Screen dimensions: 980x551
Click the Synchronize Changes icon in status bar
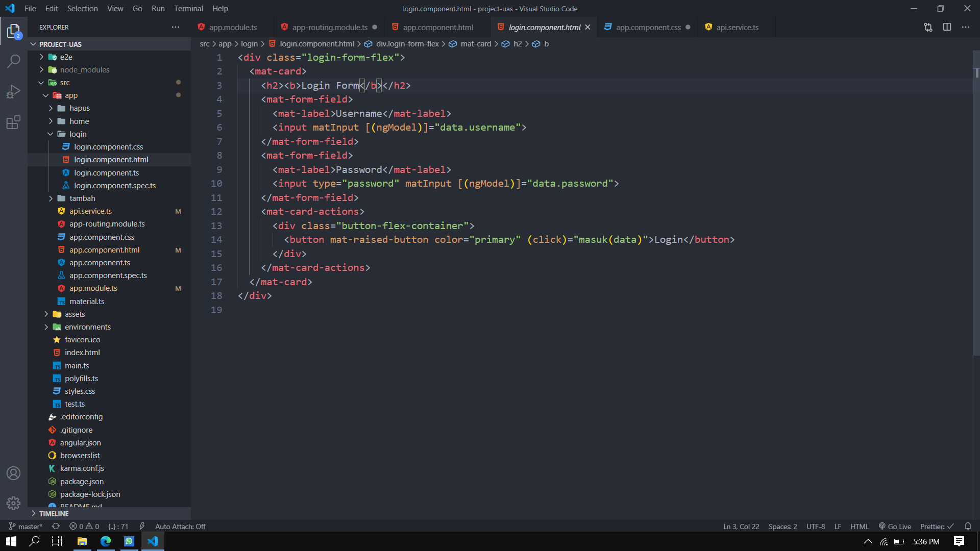click(x=56, y=526)
